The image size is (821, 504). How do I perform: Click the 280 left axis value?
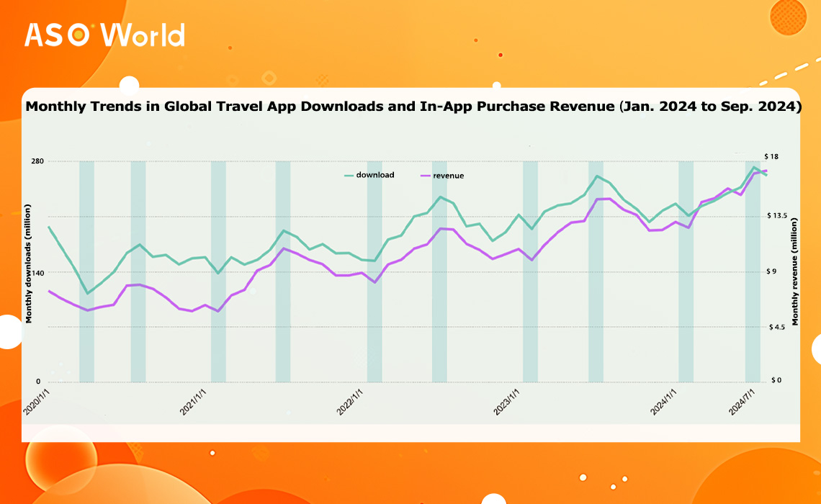coord(37,161)
